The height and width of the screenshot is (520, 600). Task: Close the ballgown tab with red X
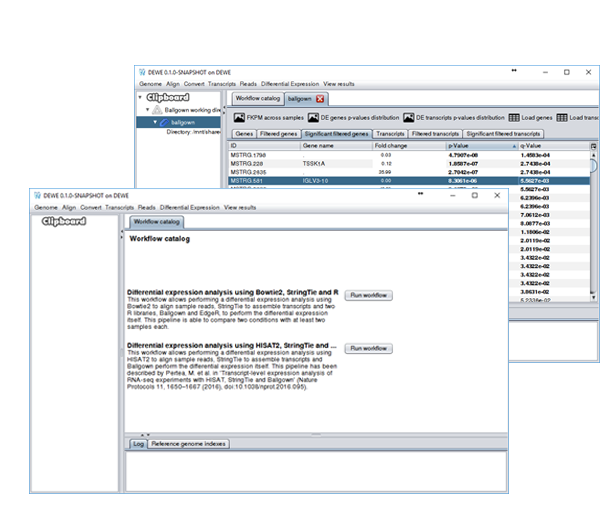pyautogui.click(x=320, y=100)
